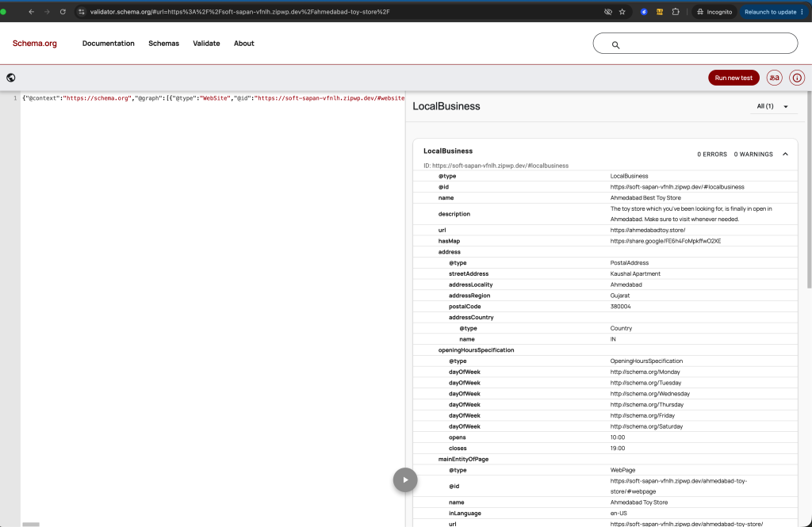Click 'Gujarat' addressRegion value
Screen dimensions: 812x527
[620, 296]
